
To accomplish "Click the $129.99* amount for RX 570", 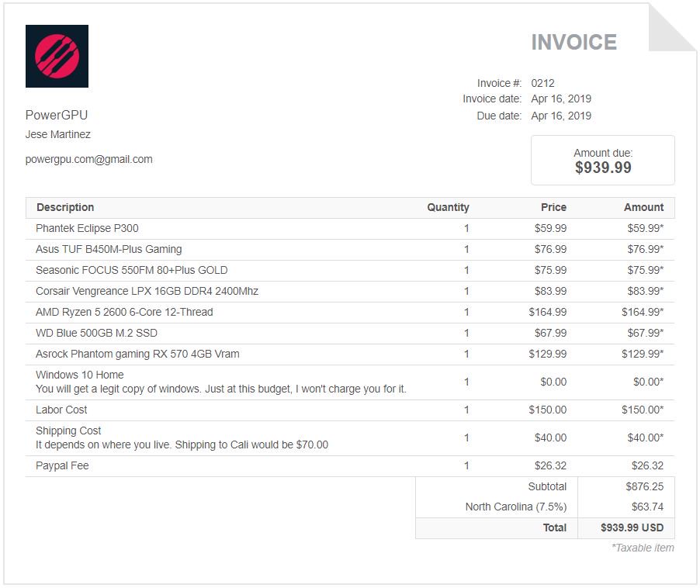I will (x=643, y=355).
